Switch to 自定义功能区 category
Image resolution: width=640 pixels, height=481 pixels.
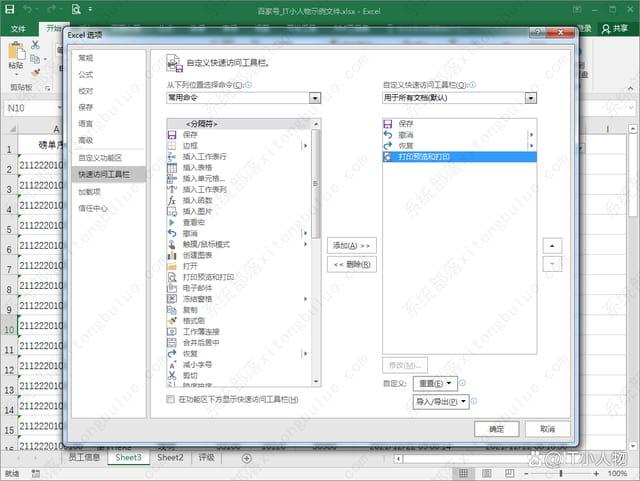[100, 157]
